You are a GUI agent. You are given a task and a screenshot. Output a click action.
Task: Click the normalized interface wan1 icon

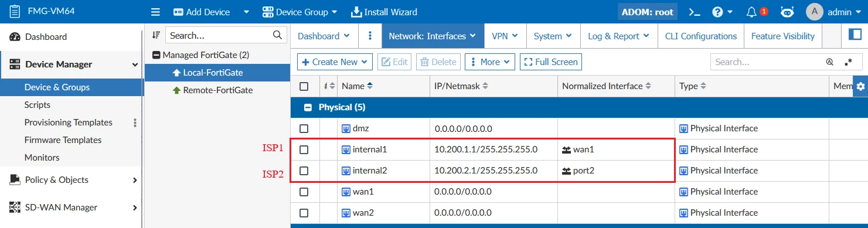[x=566, y=149]
